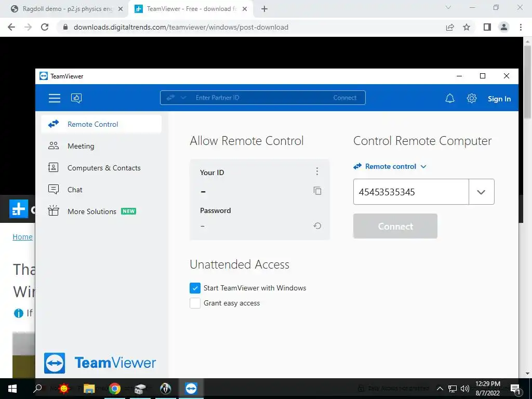Viewport: 532px width, 399px height.
Task: Open notifications bell in TeamViewer
Action: tap(450, 98)
